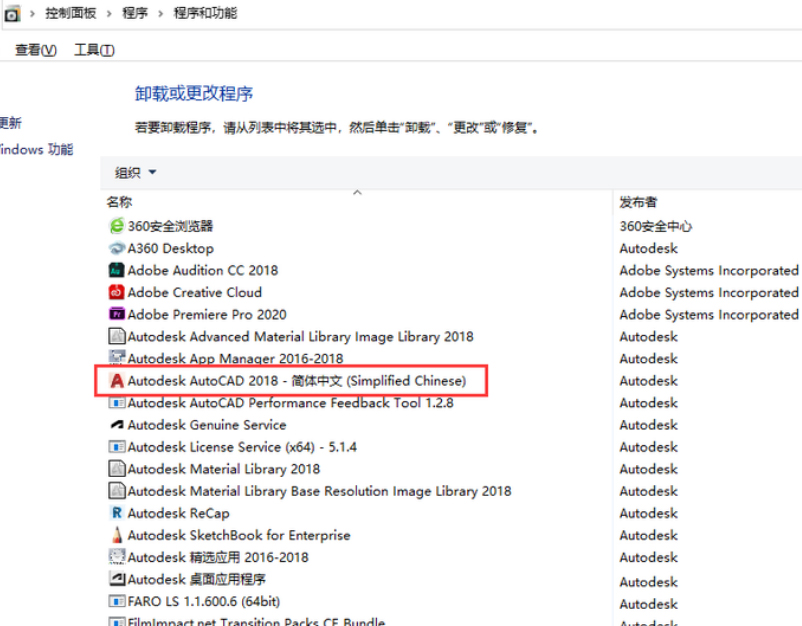The image size is (802, 626).
Task: Click the 程序 breadcrumb arrow separator
Action: 161,14
